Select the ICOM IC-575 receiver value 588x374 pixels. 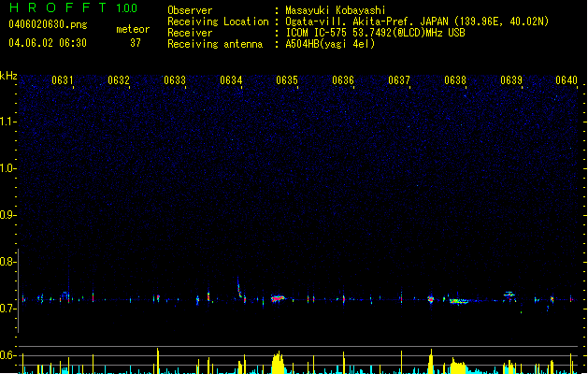click(x=375, y=33)
